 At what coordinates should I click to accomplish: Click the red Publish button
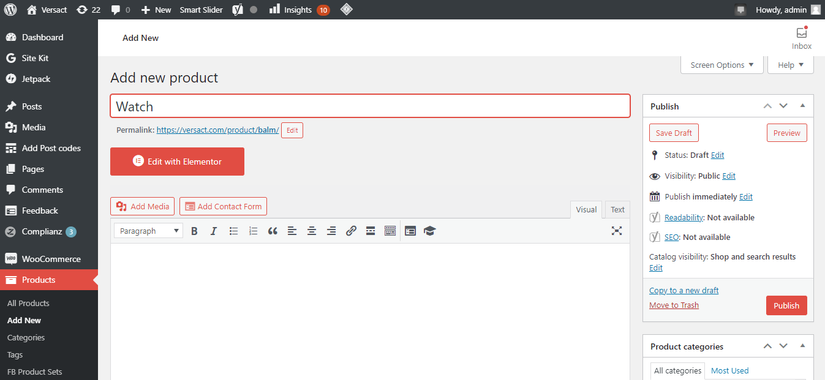(x=787, y=305)
